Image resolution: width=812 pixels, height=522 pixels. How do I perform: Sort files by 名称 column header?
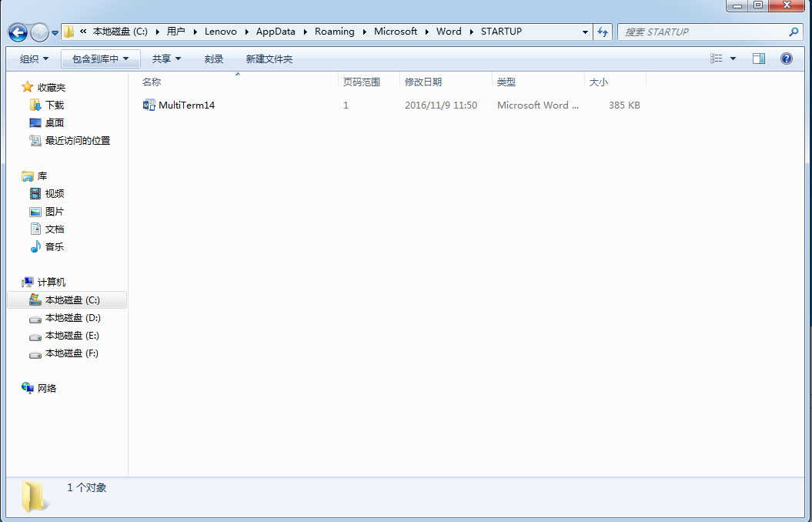(152, 82)
